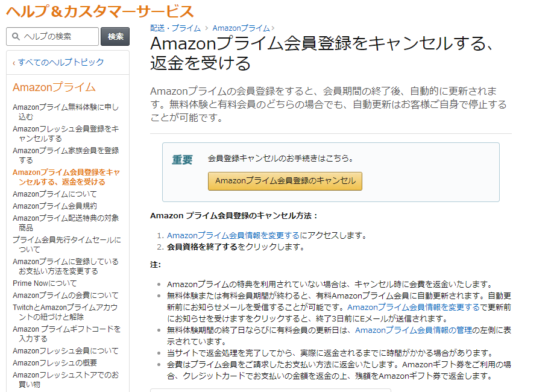
Task: Open Amazon プライムギフトコードを入力する sidebar link
Action: click(67, 334)
